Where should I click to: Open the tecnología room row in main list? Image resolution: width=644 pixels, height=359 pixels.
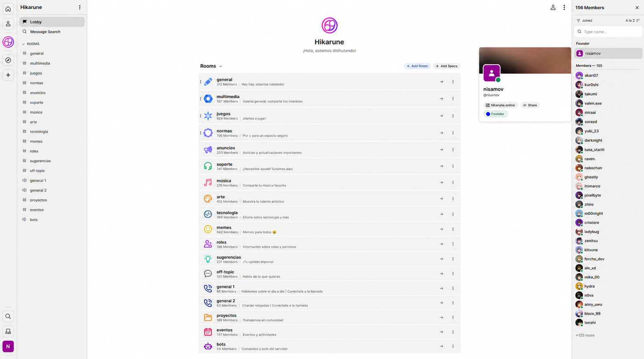click(x=329, y=215)
